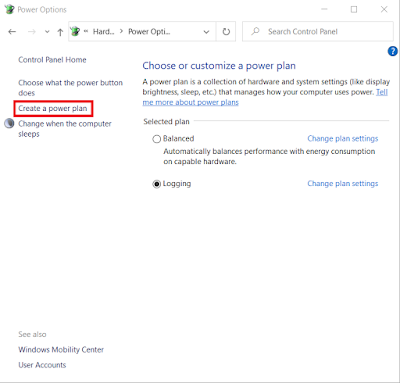Open help with the blue question mark

[x=392, y=51]
